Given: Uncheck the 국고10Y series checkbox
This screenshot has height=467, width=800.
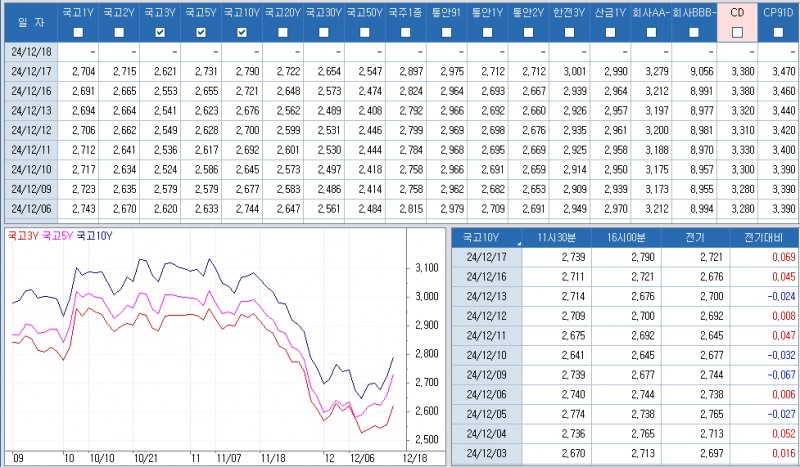Looking at the screenshot, I should click(x=241, y=33).
